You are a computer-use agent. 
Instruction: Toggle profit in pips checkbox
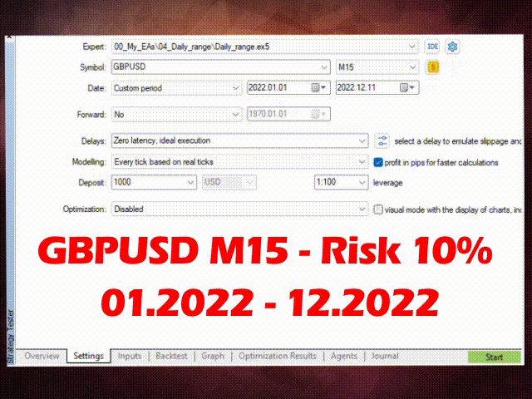(x=378, y=163)
